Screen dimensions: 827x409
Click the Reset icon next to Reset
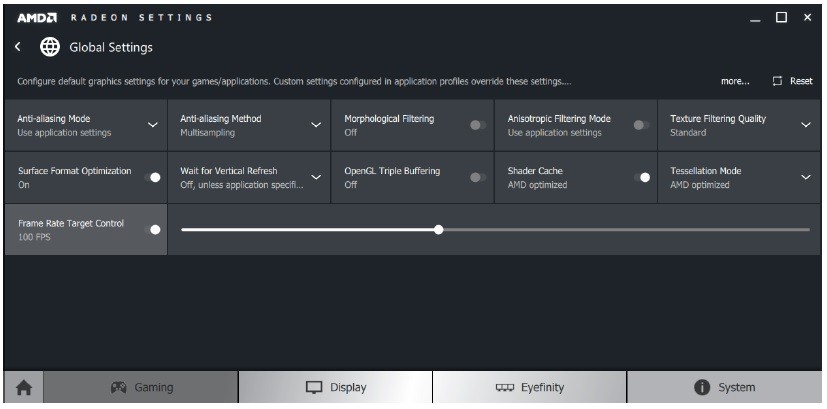click(777, 81)
